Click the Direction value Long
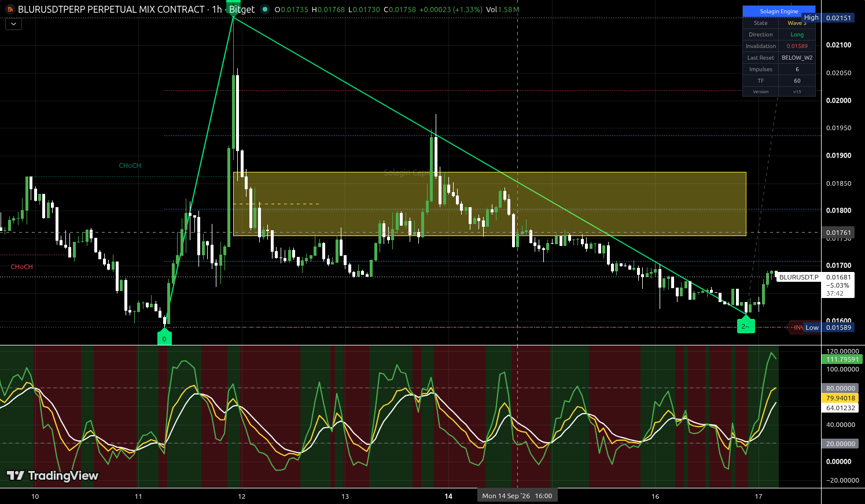Image resolution: width=865 pixels, height=504 pixels. pos(797,35)
